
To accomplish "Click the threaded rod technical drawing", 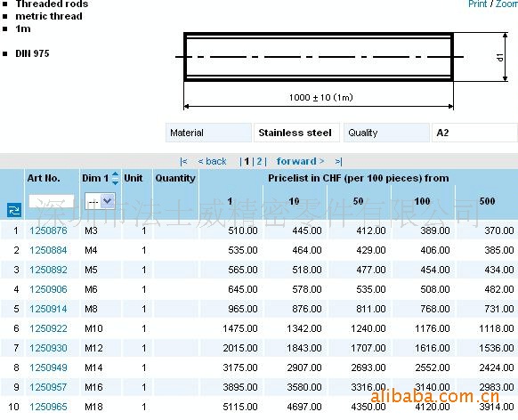I will pyautogui.click(x=342, y=70).
